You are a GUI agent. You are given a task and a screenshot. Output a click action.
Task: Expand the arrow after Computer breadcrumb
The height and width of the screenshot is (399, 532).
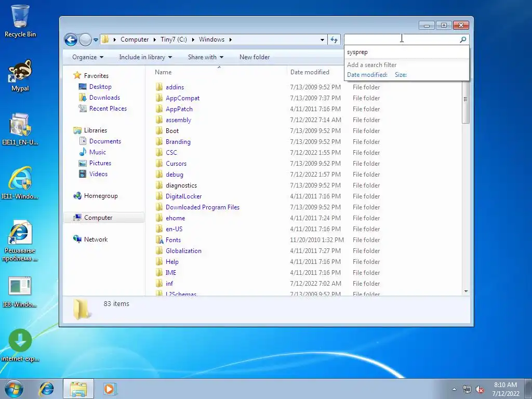pos(154,39)
